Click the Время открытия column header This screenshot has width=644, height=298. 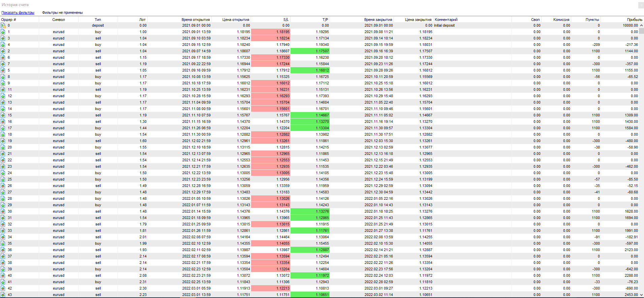(195, 20)
